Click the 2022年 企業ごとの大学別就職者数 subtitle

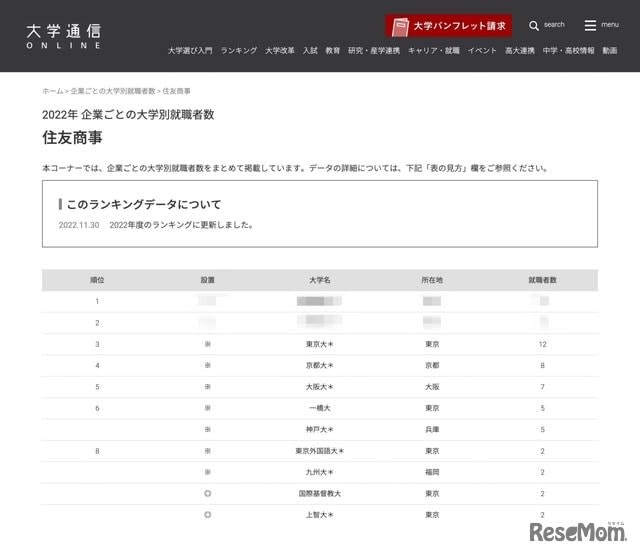pos(128,115)
